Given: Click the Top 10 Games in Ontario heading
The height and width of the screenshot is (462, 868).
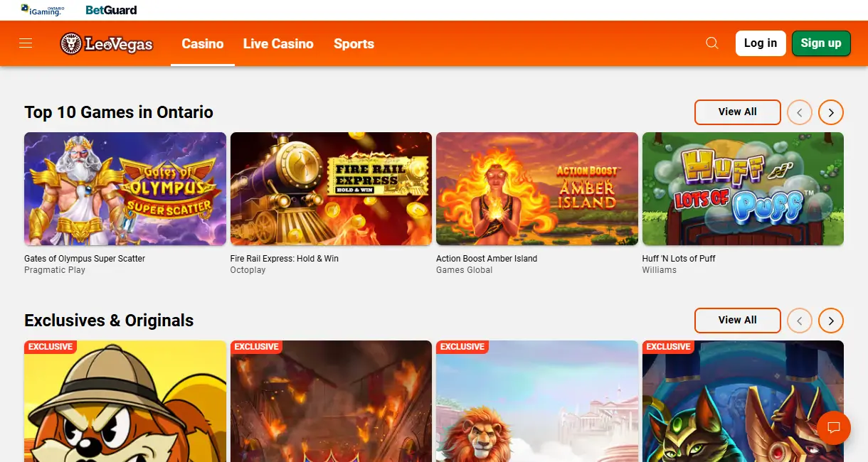Looking at the screenshot, I should click(x=119, y=112).
